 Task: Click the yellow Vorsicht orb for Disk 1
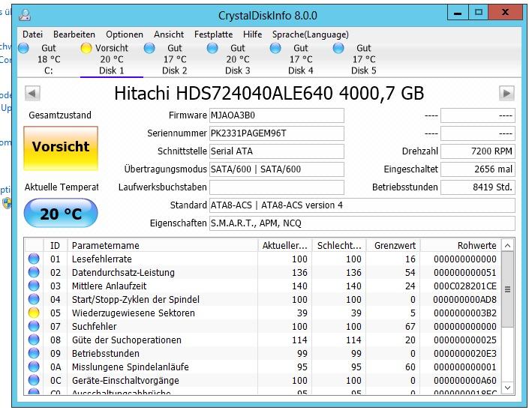[x=86, y=48]
